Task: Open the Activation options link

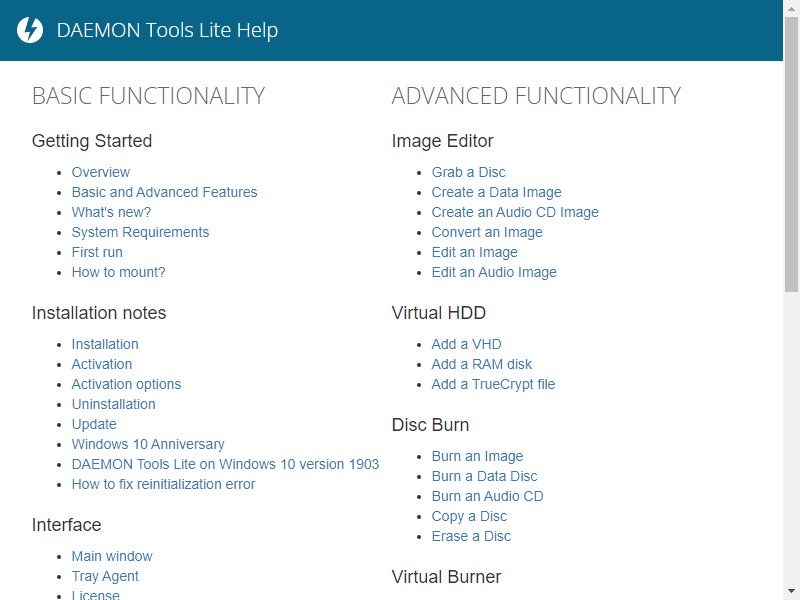Action: point(127,384)
